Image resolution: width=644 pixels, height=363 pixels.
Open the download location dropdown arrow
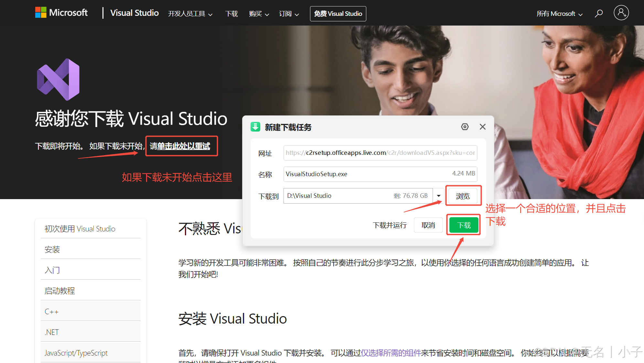pyautogui.click(x=438, y=196)
